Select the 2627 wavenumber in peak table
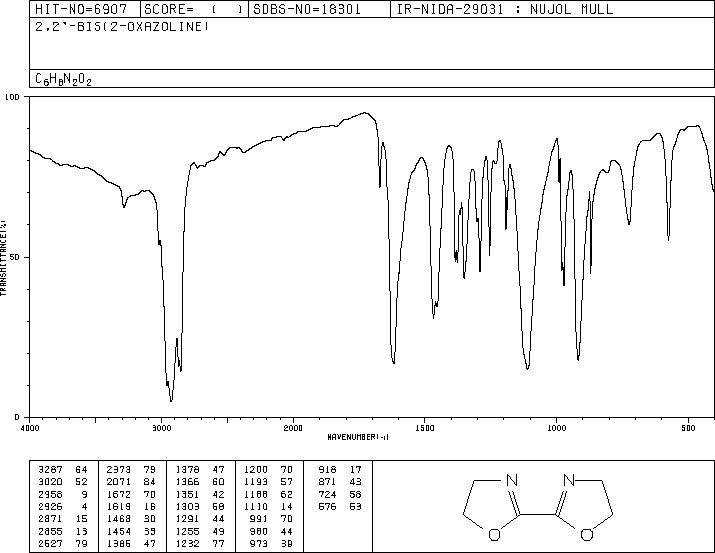This screenshot has width=715, height=553. 50,543
